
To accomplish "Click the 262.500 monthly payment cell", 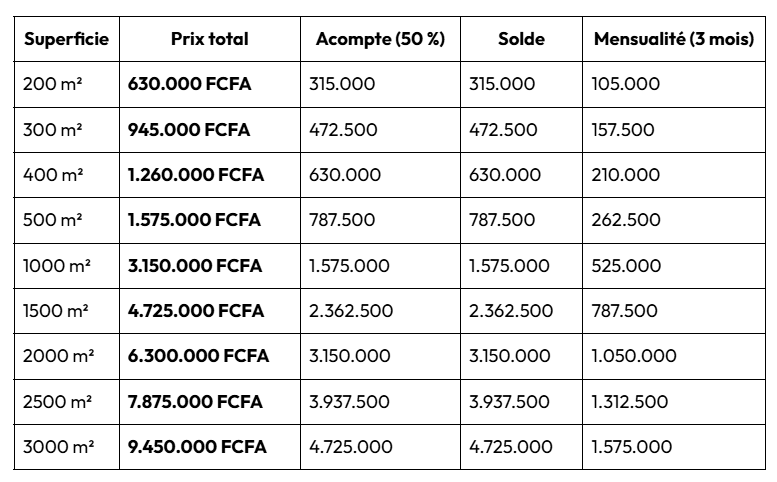I will click(x=674, y=220).
